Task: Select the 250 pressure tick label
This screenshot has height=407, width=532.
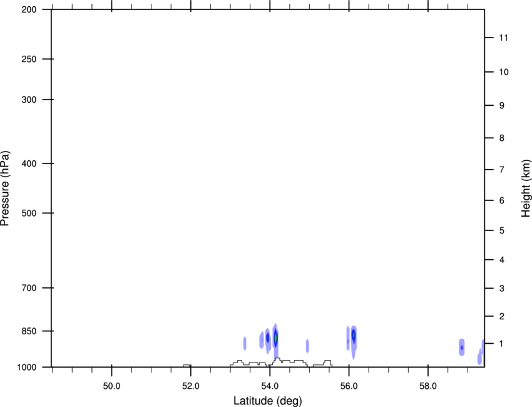Action: click(x=29, y=59)
